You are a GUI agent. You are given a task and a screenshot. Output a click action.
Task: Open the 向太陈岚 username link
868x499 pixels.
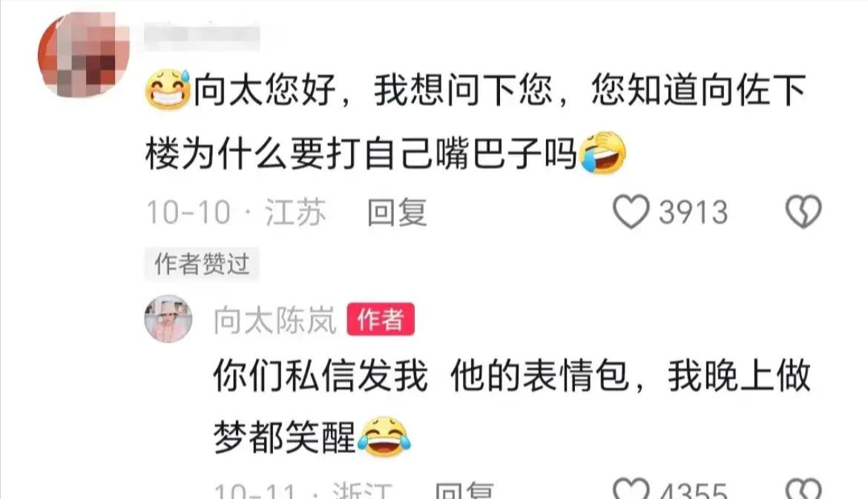[x=275, y=320]
